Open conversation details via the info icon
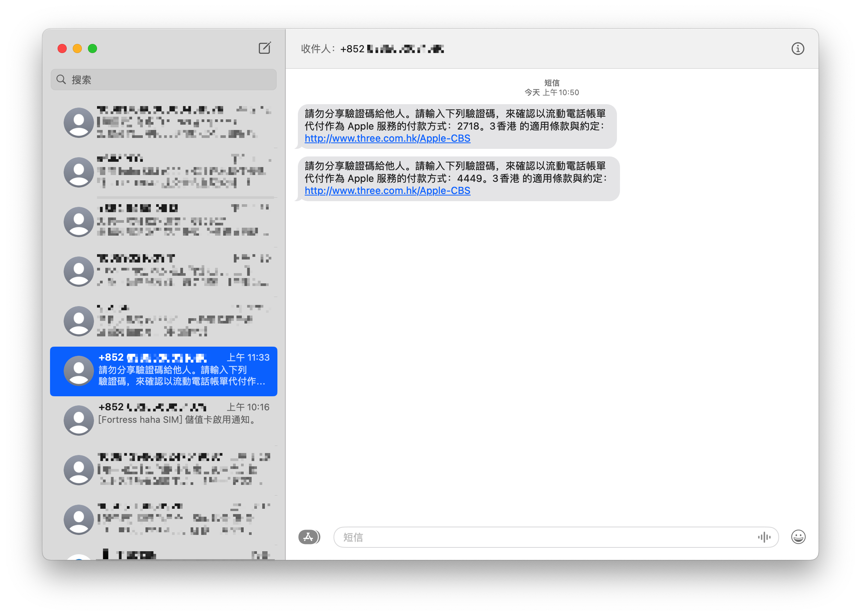 click(798, 48)
